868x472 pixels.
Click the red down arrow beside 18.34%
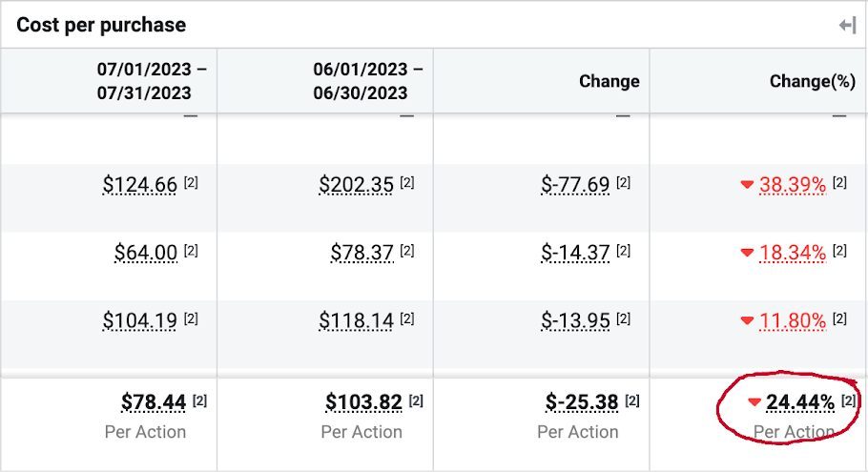tap(747, 254)
